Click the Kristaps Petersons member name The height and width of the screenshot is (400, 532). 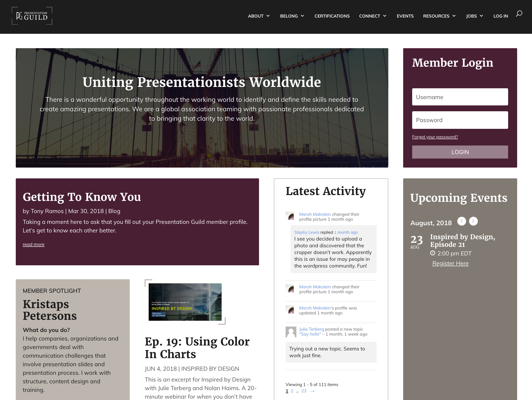50,310
